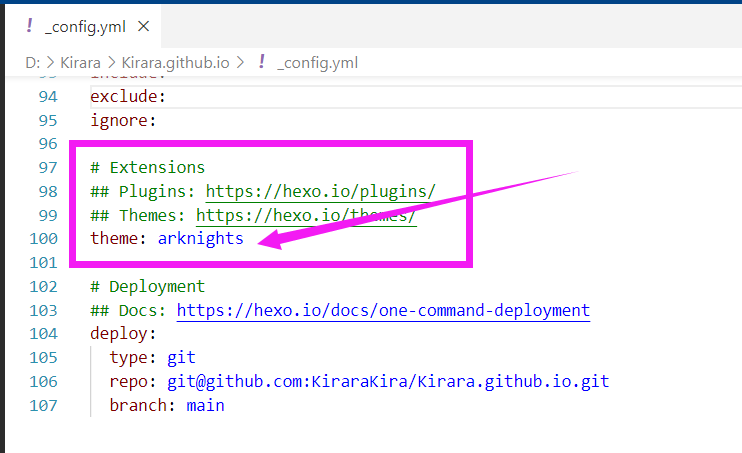Click the repo git@github.com URL value
Image resolution: width=742 pixels, height=453 pixels.
pyautogui.click(x=388, y=382)
